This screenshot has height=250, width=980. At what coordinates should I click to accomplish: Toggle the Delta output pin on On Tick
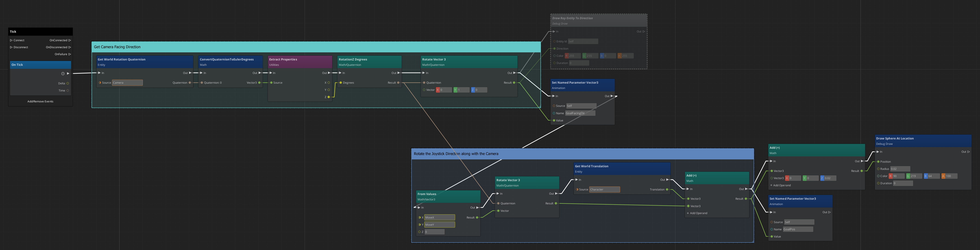click(x=67, y=83)
